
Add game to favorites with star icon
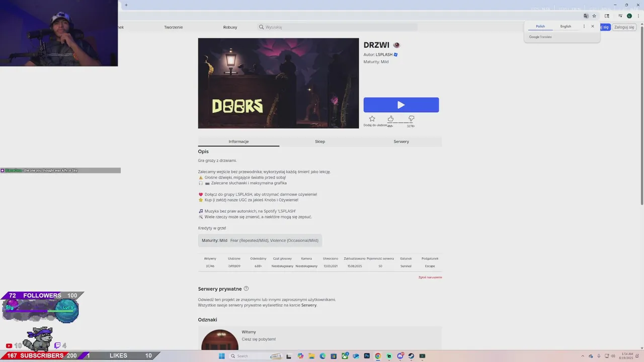[x=372, y=119]
